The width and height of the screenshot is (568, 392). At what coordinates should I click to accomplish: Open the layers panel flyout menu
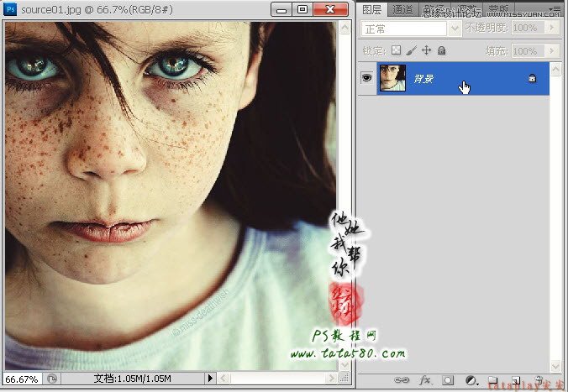[x=555, y=8]
